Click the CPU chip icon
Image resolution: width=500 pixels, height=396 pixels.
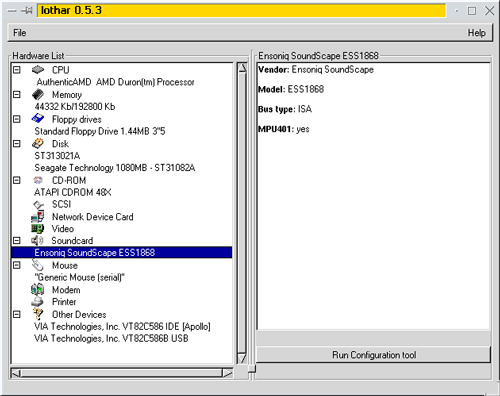(x=38, y=70)
